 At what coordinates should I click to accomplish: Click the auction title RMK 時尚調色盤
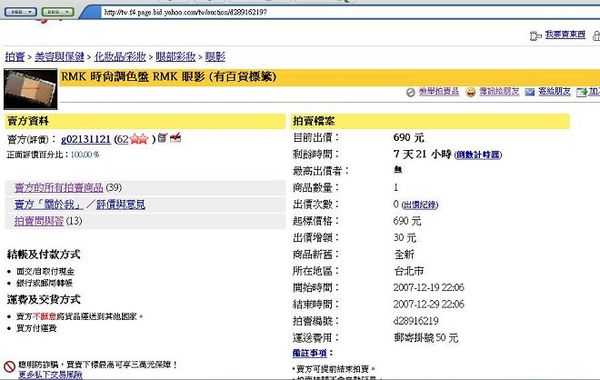click(x=168, y=77)
